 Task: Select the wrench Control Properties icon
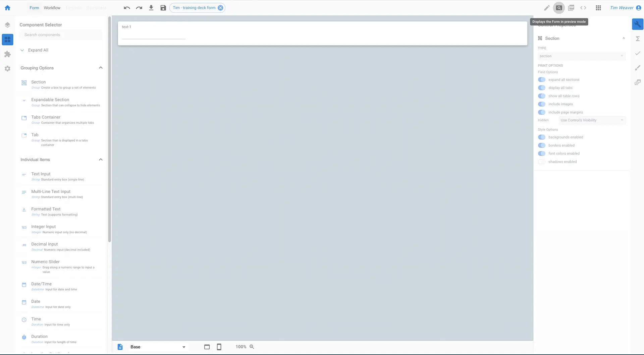[638, 24]
